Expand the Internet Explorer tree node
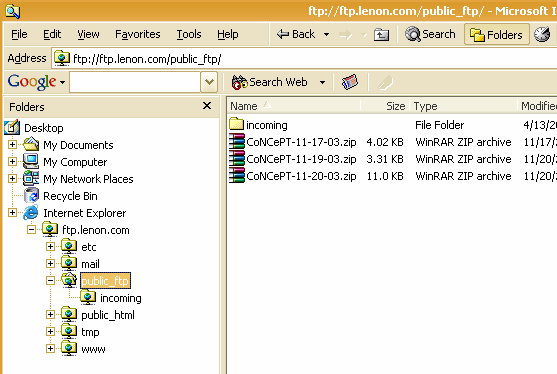This screenshot has height=374, width=557. 12,213
